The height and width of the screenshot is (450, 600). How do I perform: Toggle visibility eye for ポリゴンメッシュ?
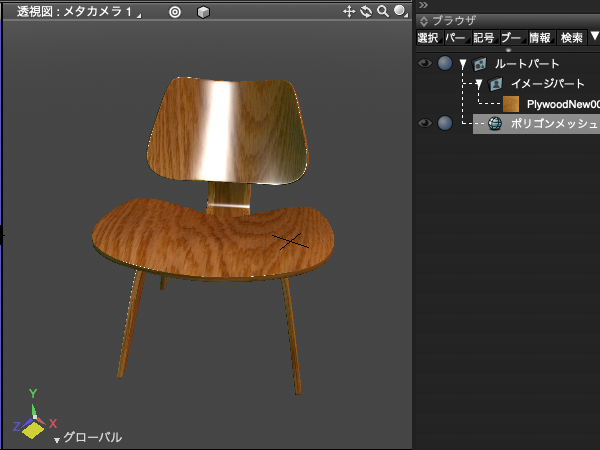(425, 123)
